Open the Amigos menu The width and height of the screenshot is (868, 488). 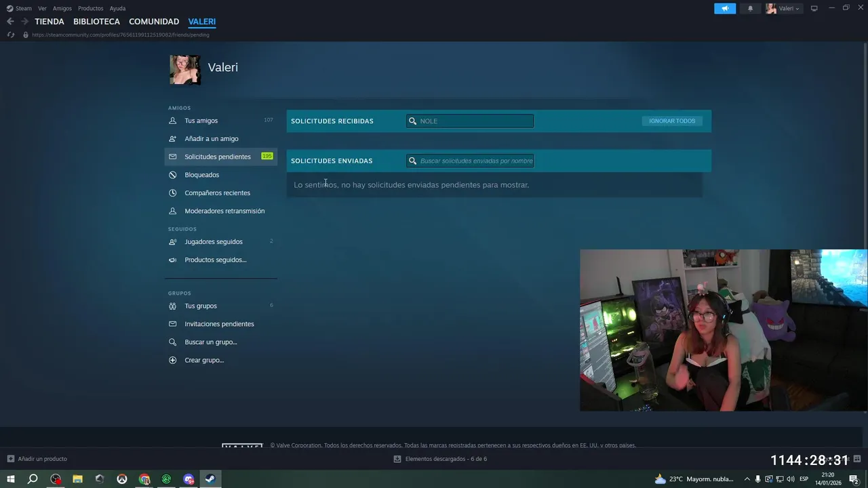tap(62, 8)
